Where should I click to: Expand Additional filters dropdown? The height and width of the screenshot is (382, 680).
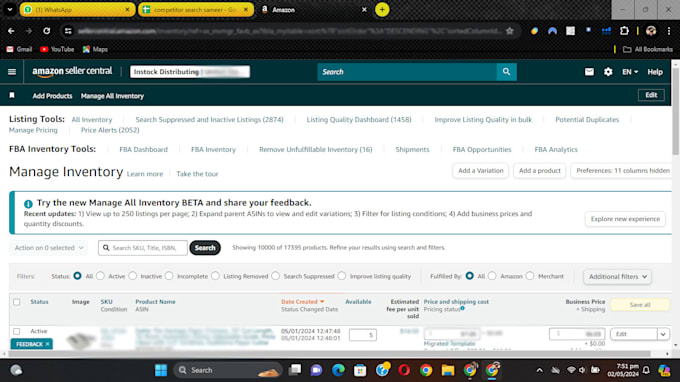click(x=617, y=277)
